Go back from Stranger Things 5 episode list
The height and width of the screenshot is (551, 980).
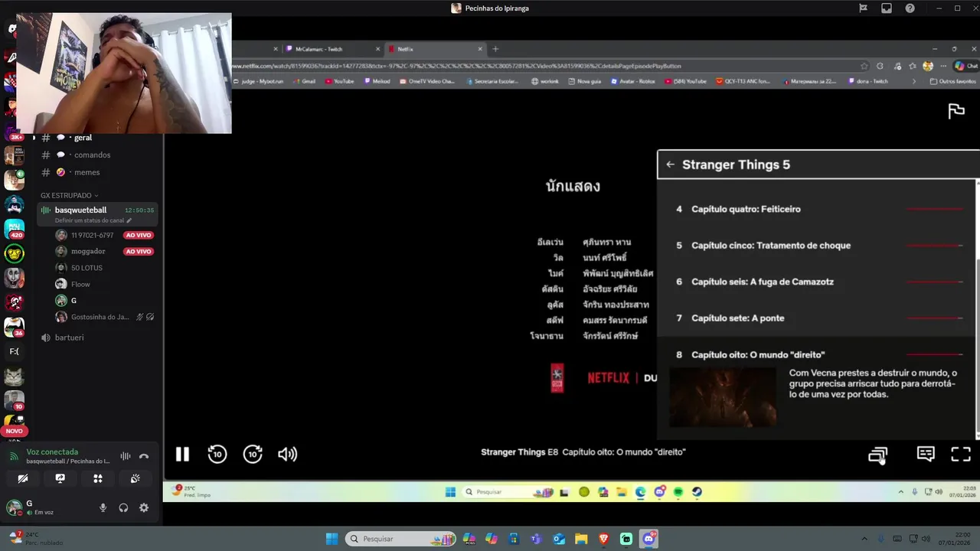(670, 165)
